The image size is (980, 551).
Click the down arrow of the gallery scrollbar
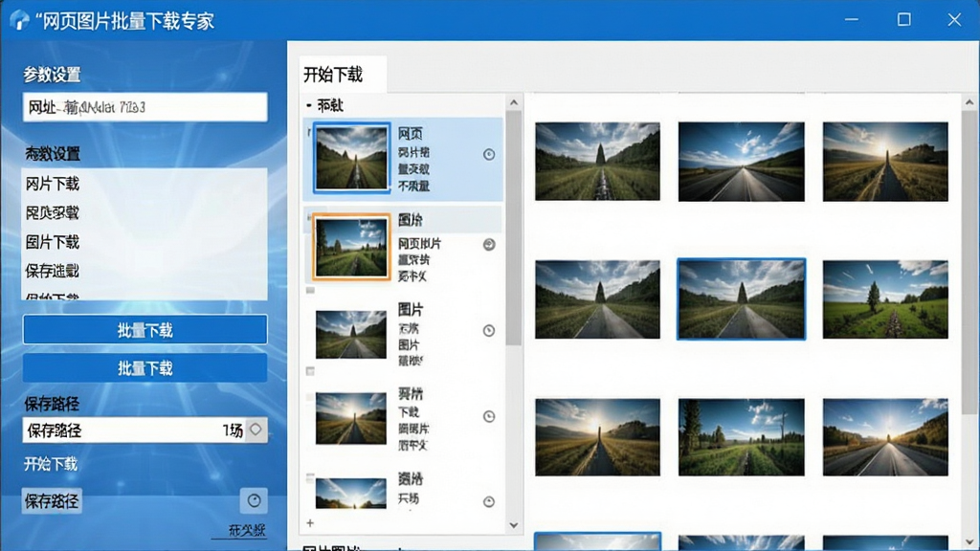coord(969,541)
